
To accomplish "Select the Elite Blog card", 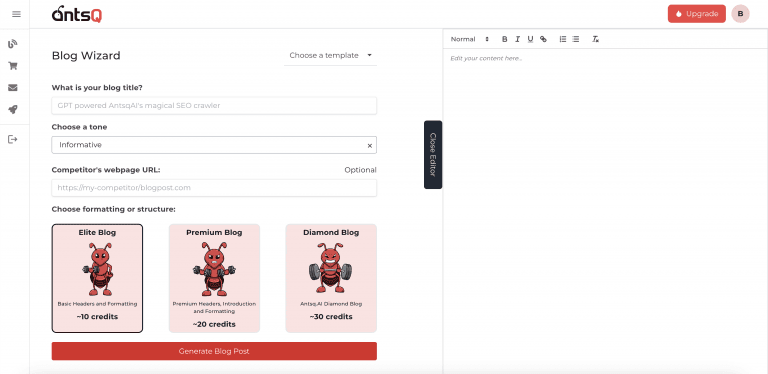I will [x=97, y=278].
